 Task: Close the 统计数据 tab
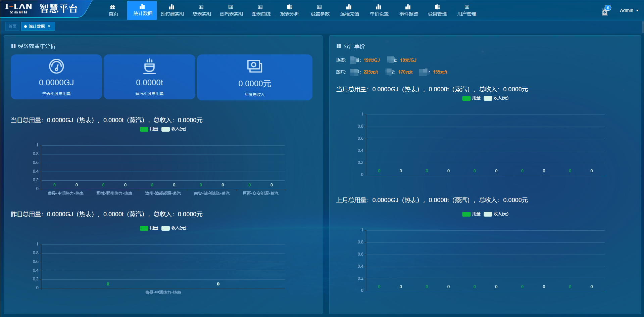[x=49, y=27]
